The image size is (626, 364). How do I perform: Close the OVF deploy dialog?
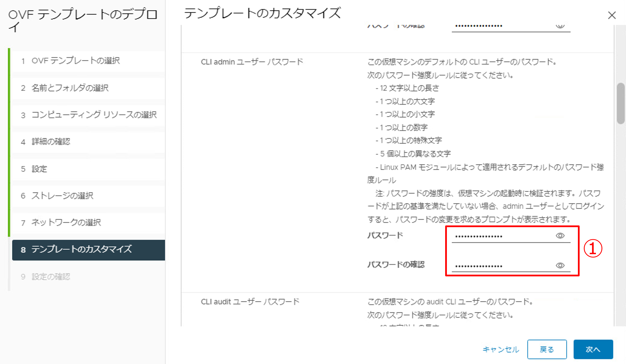(612, 15)
